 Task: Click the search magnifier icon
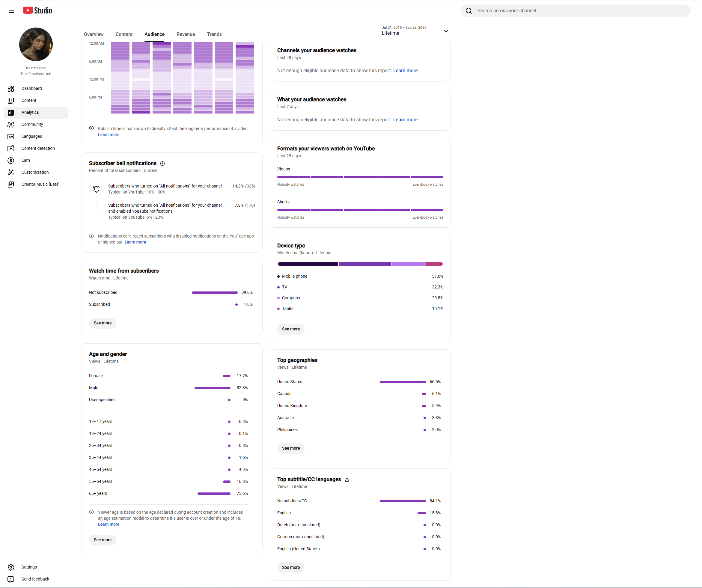click(x=469, y=11)
